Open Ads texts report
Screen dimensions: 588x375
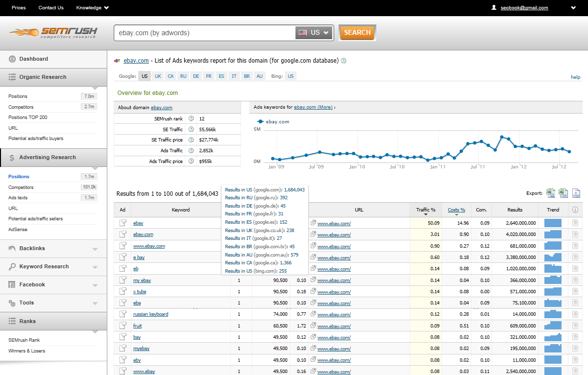coord(18,198)
